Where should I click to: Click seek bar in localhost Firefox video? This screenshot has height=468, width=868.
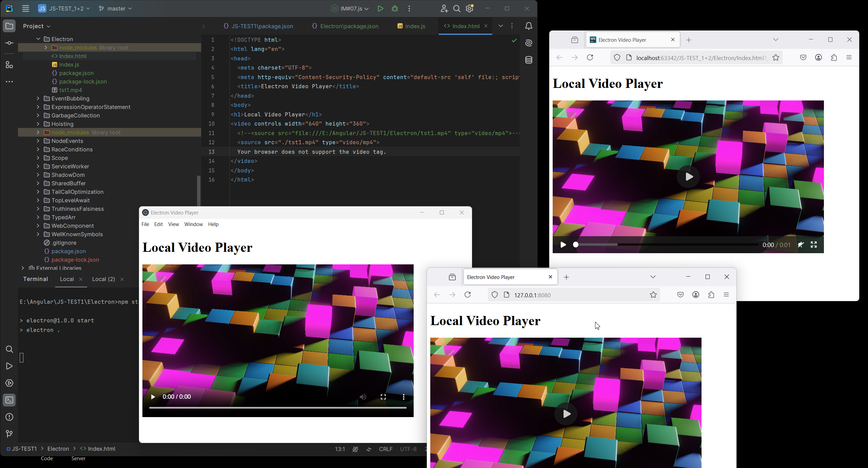pos(666,245)
